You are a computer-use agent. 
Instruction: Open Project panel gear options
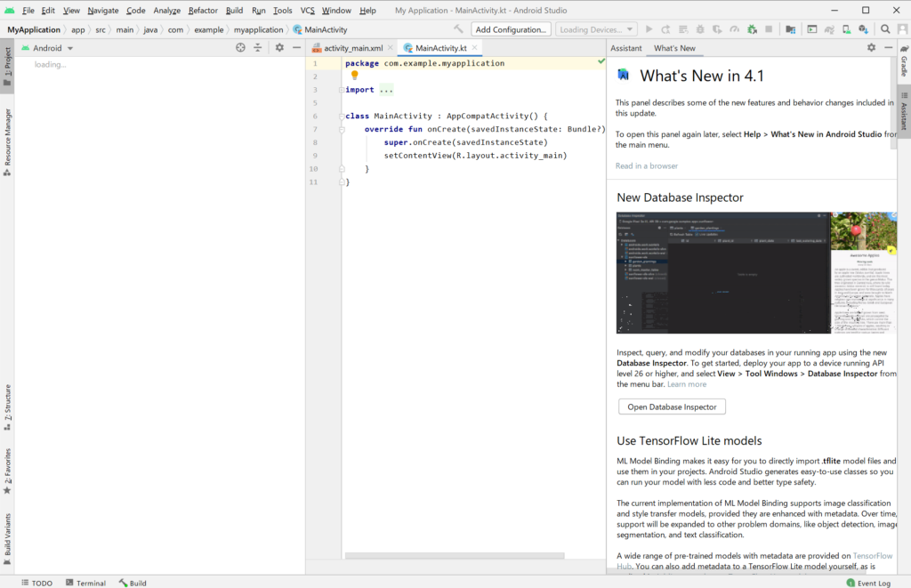279,48
